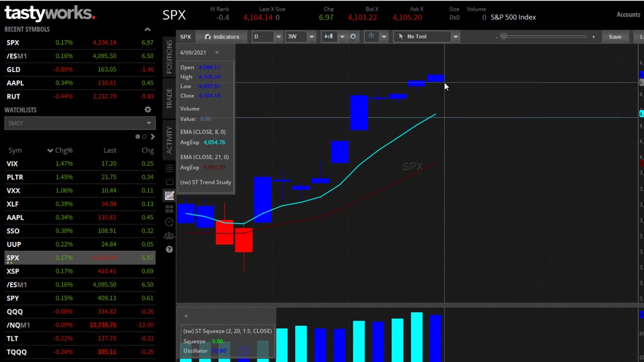
Task: Select the first watchlist page dot
Action: (137, 136)
